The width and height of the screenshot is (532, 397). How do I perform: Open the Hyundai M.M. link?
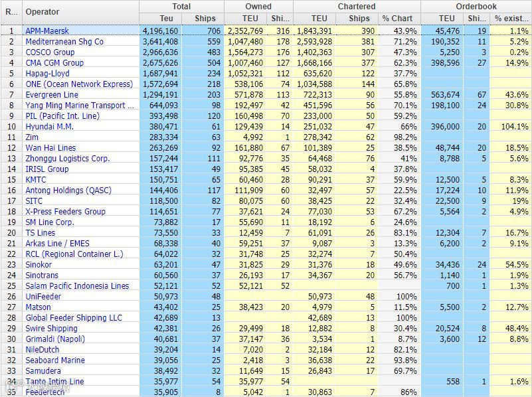(50, 126)
